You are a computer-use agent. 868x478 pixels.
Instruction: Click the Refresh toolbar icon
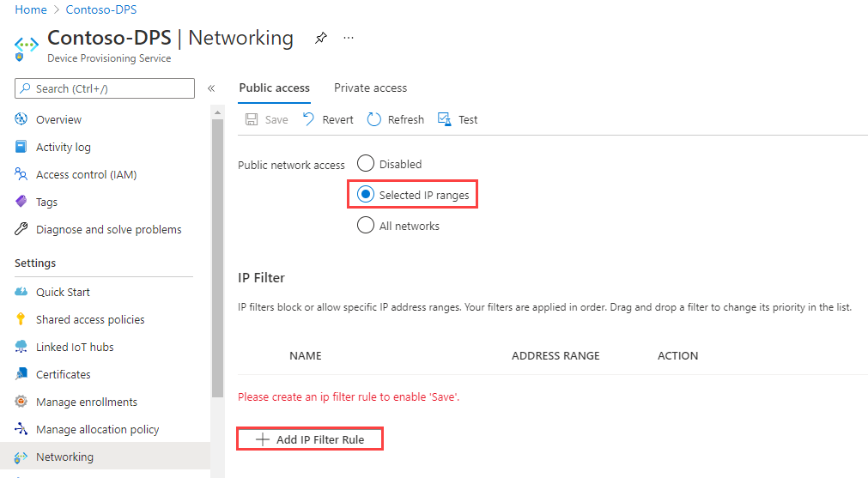374,120
